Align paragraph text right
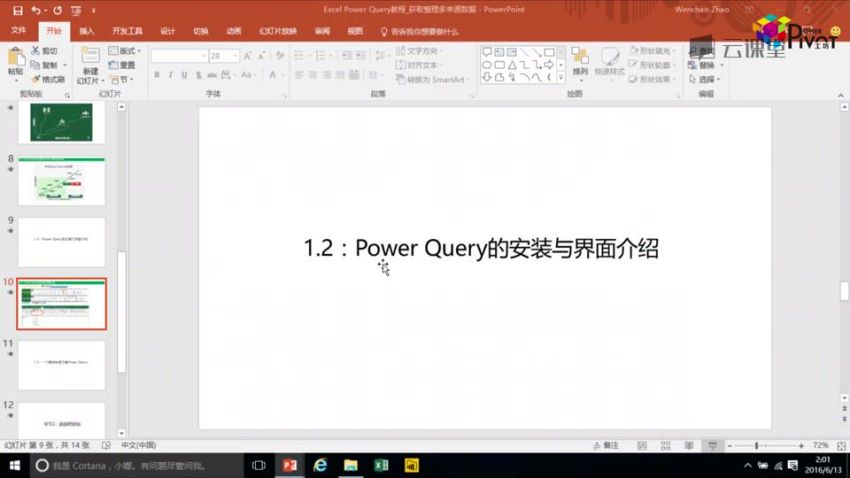The image size is (850, 478). (326, 75)
